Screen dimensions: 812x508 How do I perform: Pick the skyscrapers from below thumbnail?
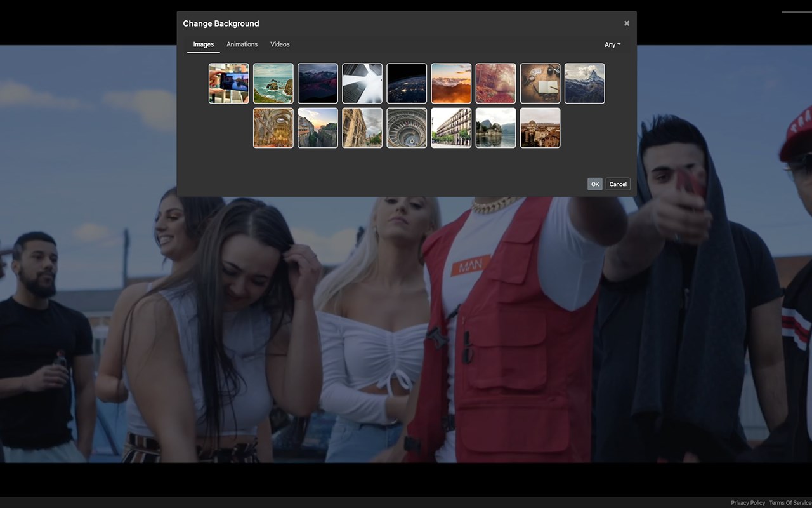click(x=362, y=83)
